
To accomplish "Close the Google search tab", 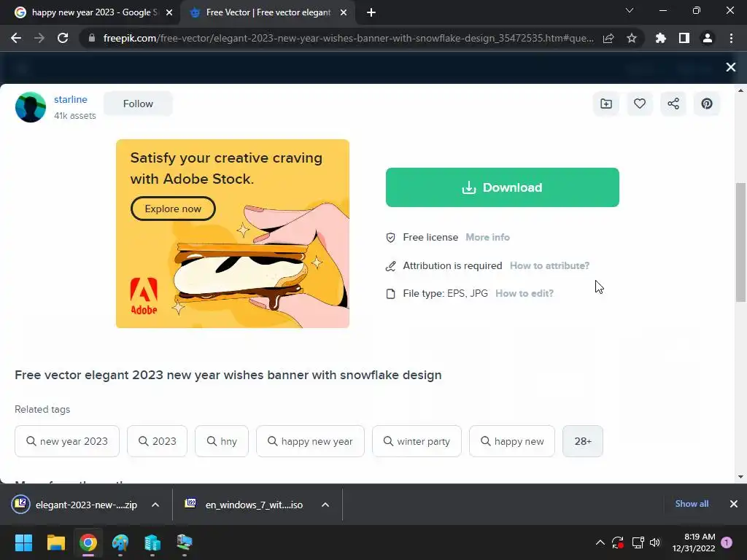I will (x=169, y=13).
